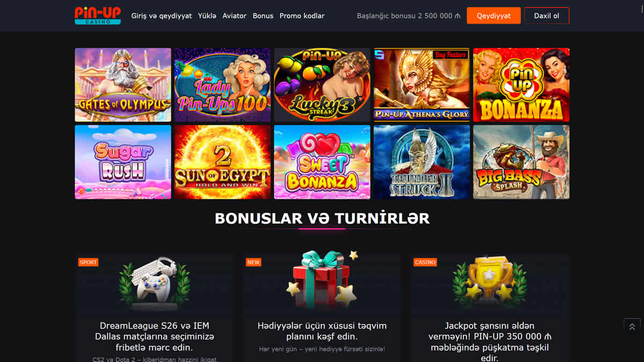The width and height of the screenshot is (644, 362).
Task: Launch the Sweet Bonanza game tile
Action: (x=322, y=162)
